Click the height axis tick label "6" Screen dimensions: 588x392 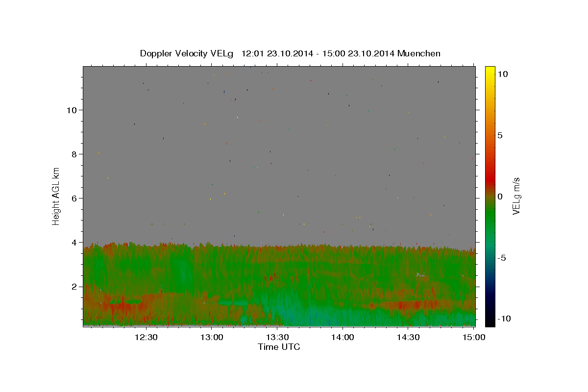point(74,198)
